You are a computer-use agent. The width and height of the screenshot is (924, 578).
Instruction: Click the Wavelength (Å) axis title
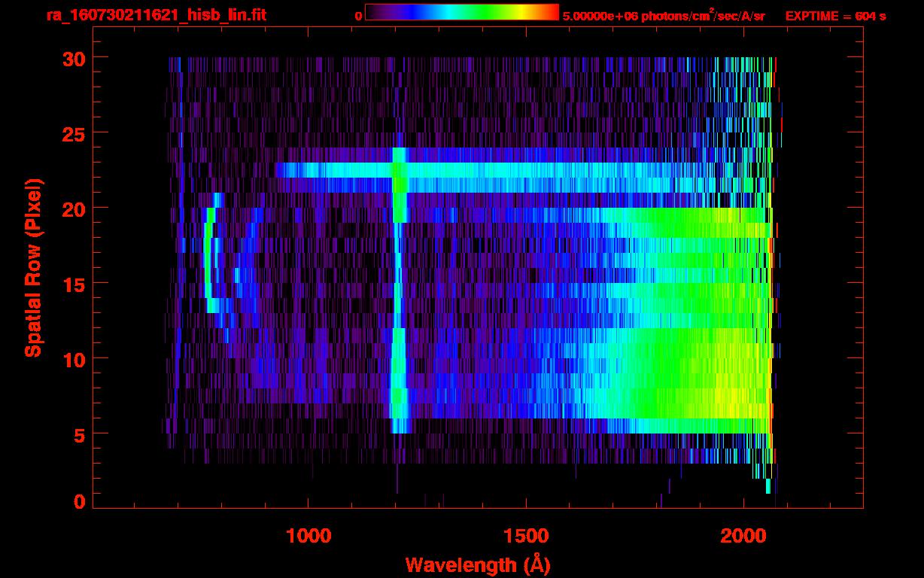(x=478, y=564)
